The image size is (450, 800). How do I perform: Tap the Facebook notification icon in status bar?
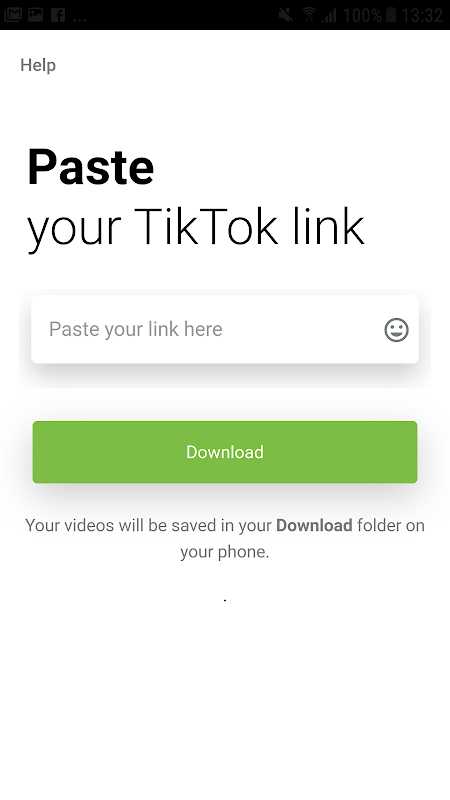[58, 14]
